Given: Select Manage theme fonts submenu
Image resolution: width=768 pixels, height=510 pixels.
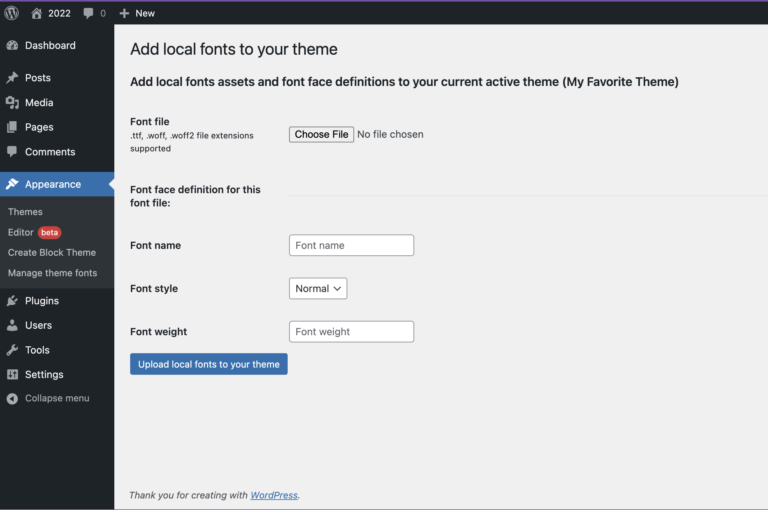Looking at the screenshot, I should pyautogui.click(x=52, y=273).
